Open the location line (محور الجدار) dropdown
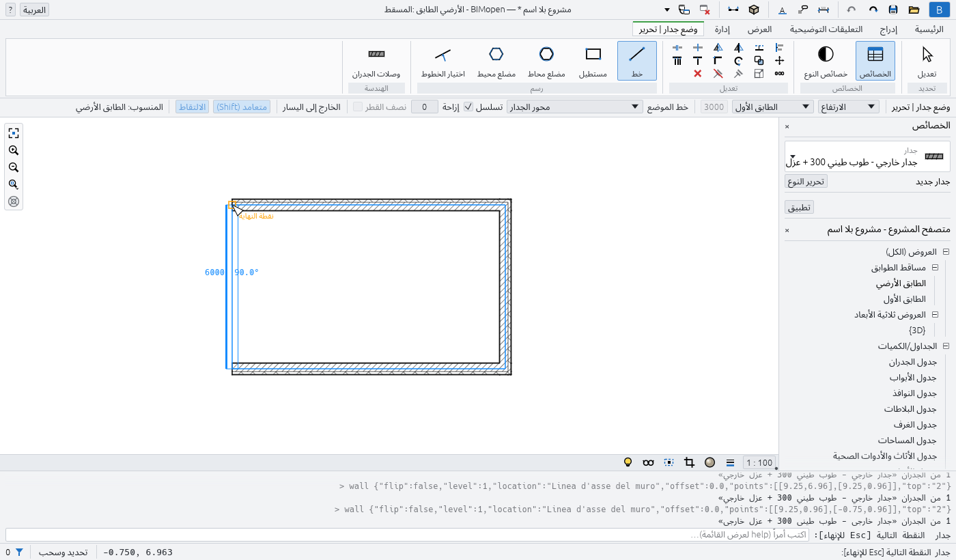 (575, 107)
